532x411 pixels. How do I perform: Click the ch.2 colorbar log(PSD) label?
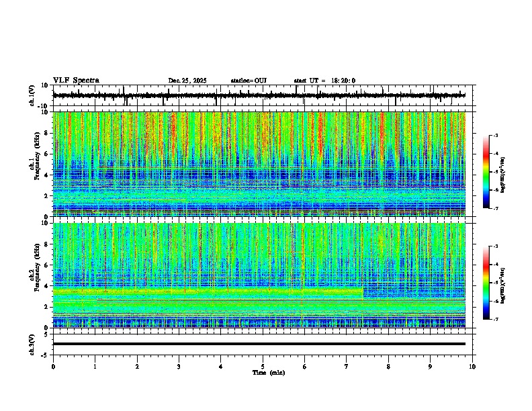(x=503, y=285)
